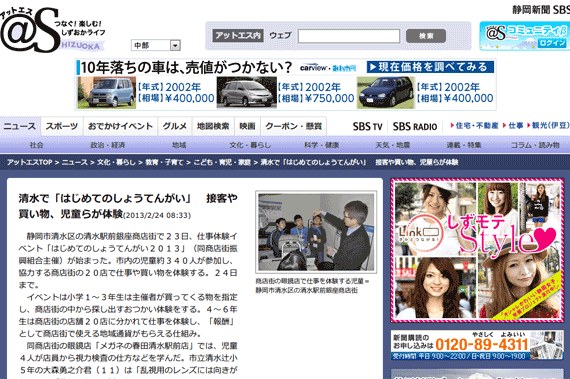Open the ニュース main tab
570x379 pixels.
click(20, 126)
